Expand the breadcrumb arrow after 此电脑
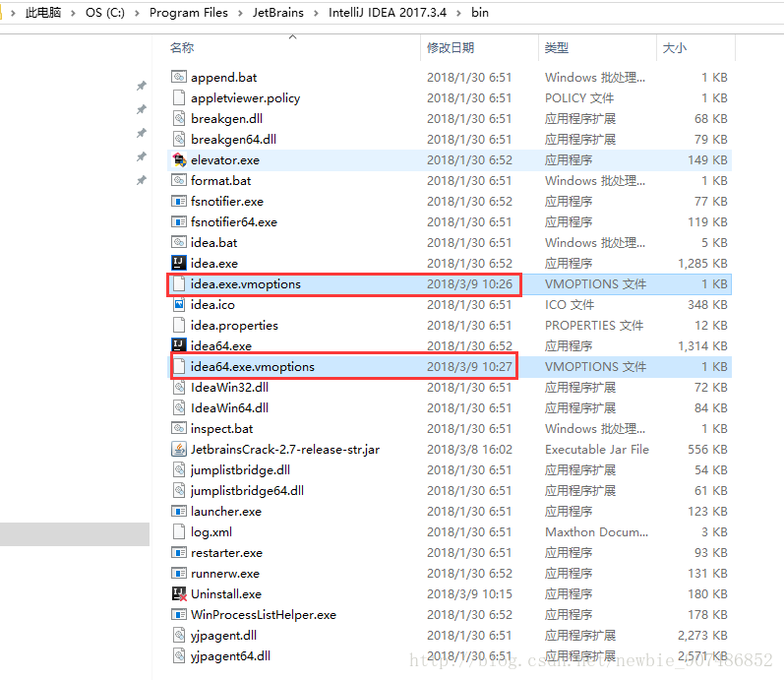The height and width of the screenshot is (680, 784). click(x=73, y=13)
